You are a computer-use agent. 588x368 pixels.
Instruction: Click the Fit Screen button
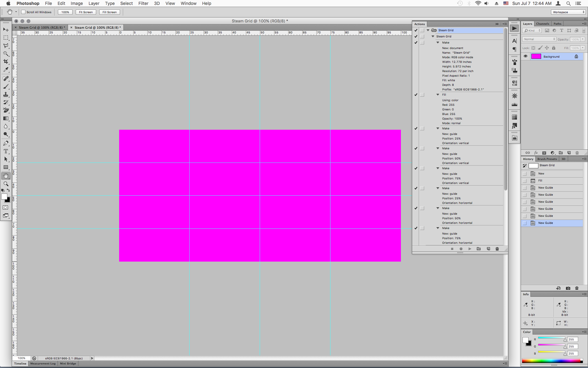[x=86, y=12]
